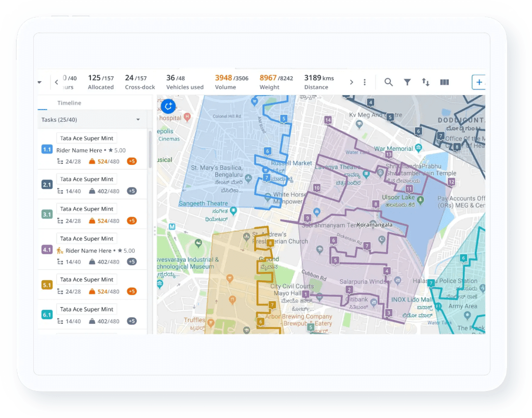
Task: Click the weight bag icon on route 1.1
Action: (x=92, y=161)
